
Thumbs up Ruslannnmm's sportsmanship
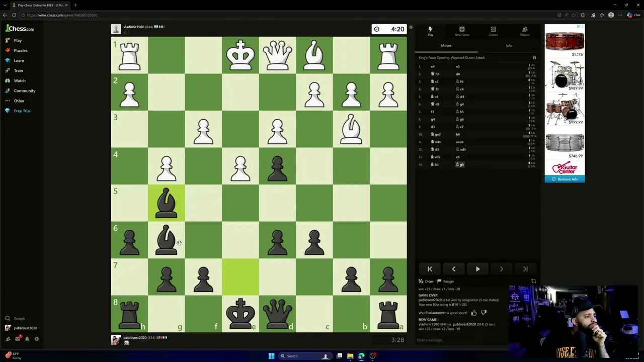coord(474,313)
